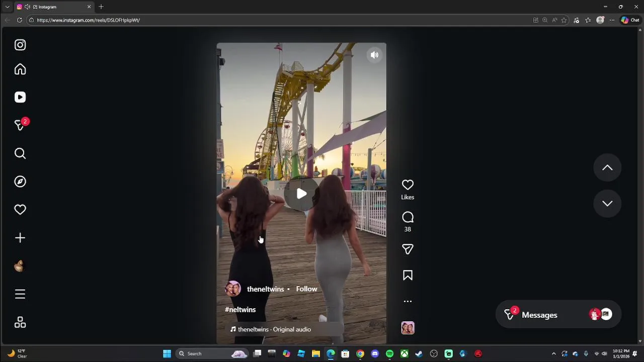644x362 pixels.
Task: Open the Also from Meta grid icon
Action: click(x=20, y=322)
